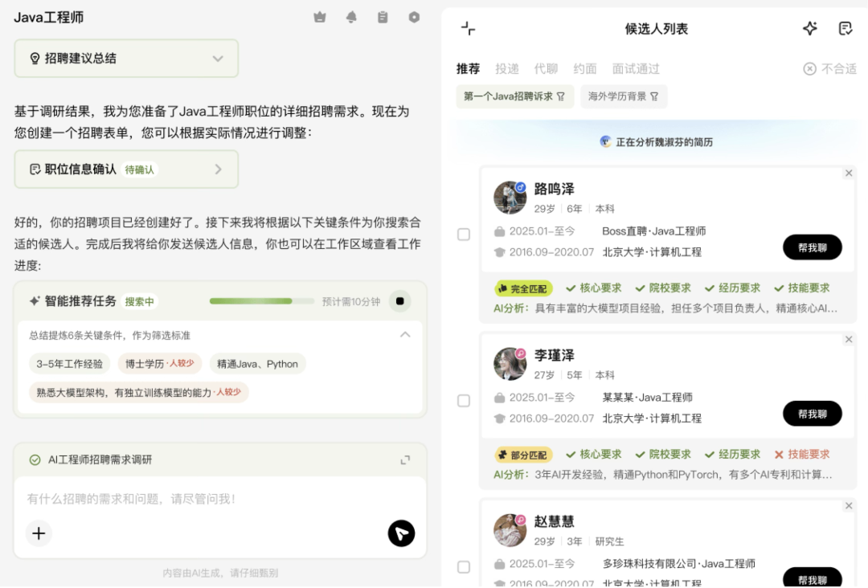Screen dimensions: 868x588
Task: Click the 博士学历 condition tag
Action: (160, 364)
